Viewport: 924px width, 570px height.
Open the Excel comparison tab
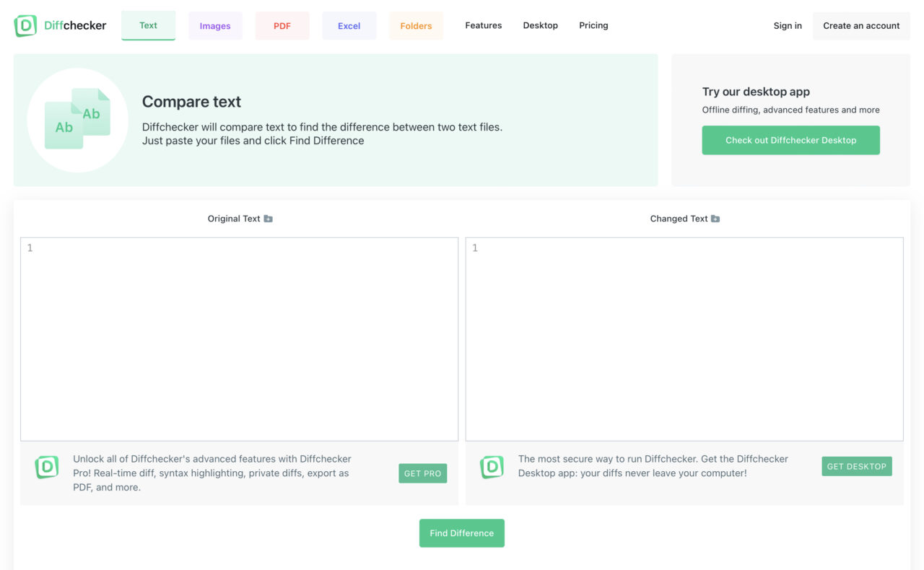click(349, 26)
